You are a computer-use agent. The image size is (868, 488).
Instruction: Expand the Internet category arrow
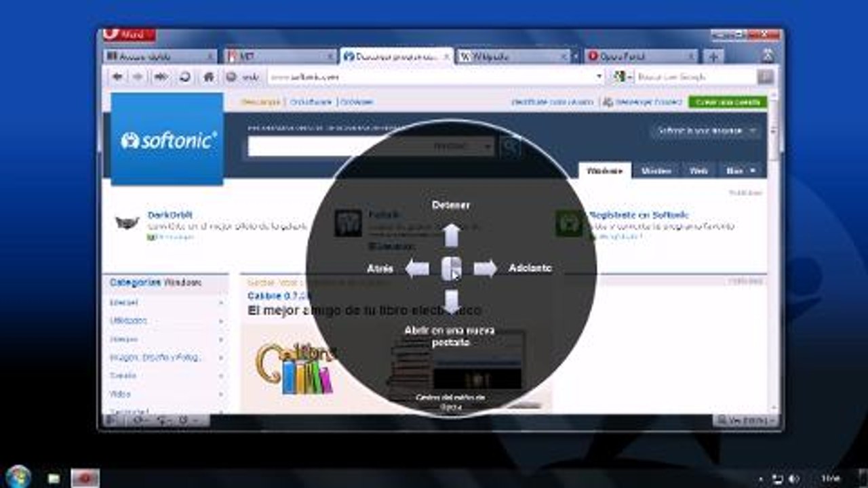tap(221, 302)
